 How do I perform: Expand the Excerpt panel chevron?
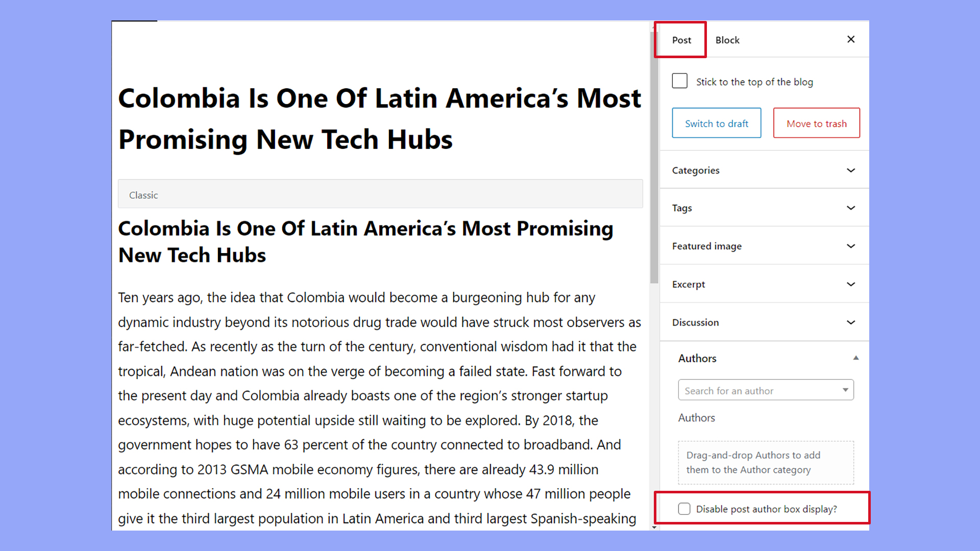[x=851, y=285]
